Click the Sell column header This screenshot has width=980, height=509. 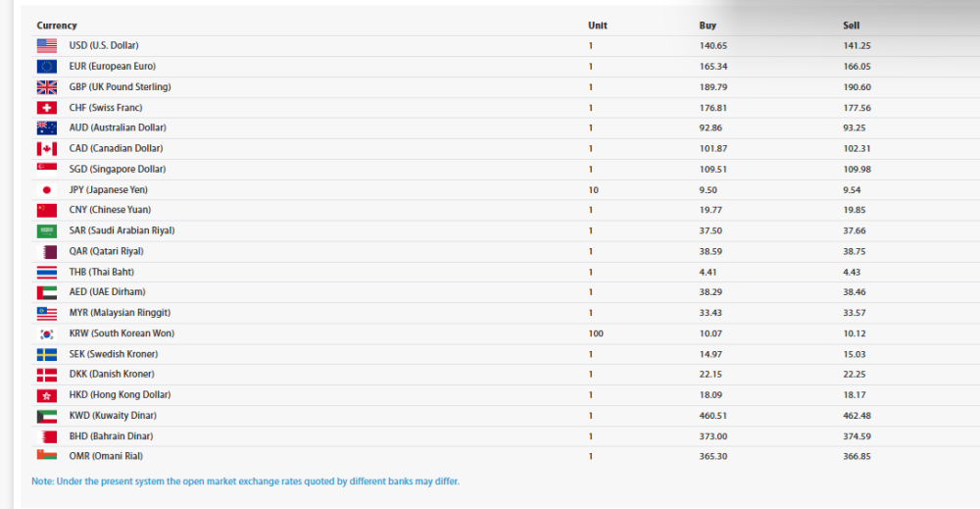pyautogui.click(x=851, y=25)
